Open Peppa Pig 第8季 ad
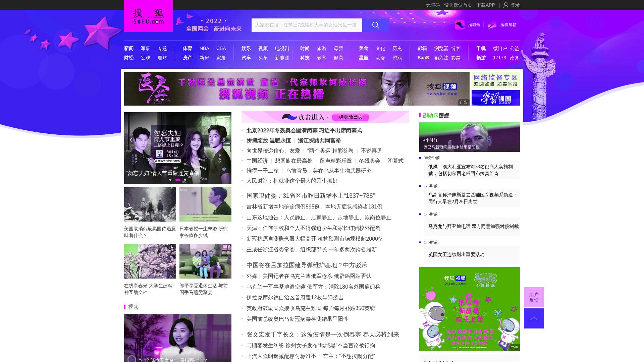This screenshot has width=644, height=362. [470, 309]
